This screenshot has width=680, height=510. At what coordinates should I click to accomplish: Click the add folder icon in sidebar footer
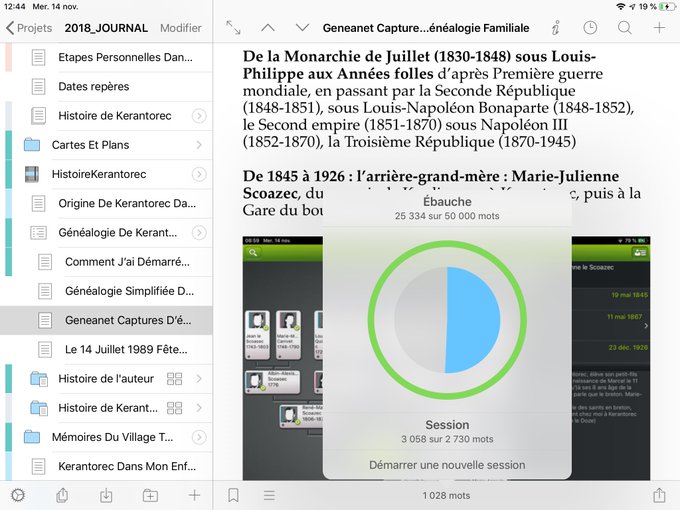tap(150, 495)
